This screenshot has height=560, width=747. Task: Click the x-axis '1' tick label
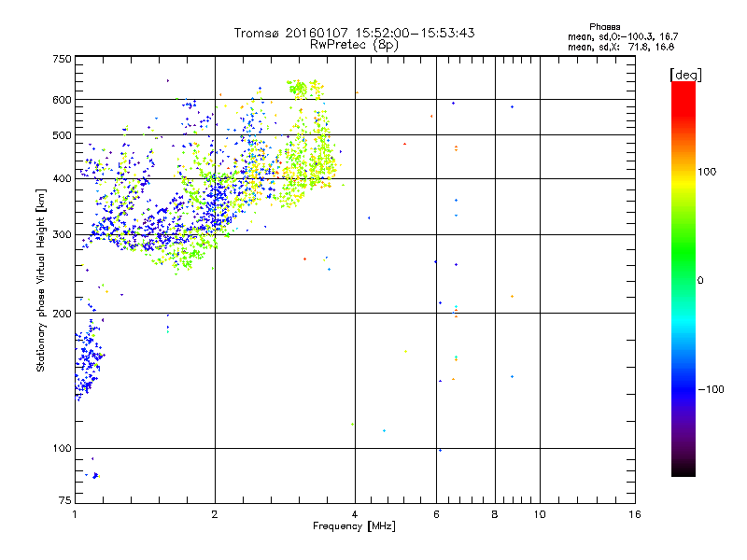pos(75,514)
